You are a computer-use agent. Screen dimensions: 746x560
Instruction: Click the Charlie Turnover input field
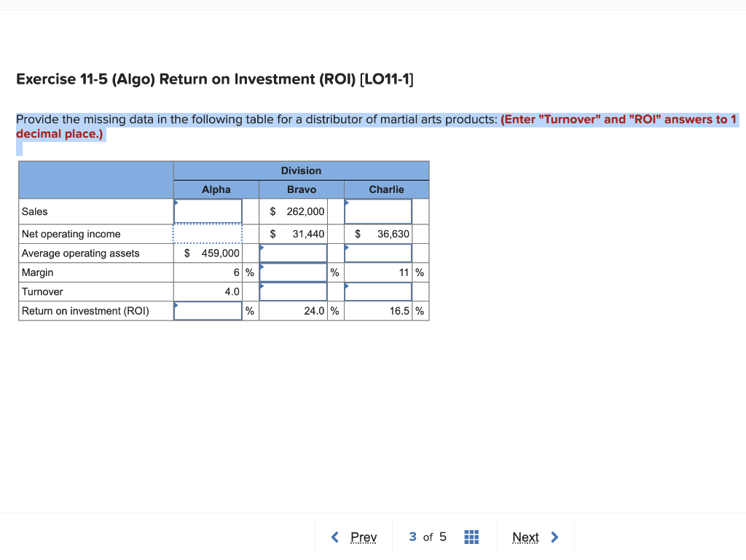(x=378, y=292)
